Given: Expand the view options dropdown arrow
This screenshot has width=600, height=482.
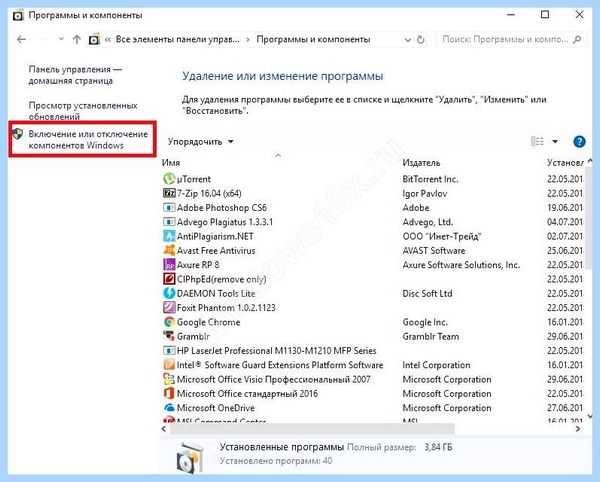Looking at the screenshot, I should [x=555, y=142].
